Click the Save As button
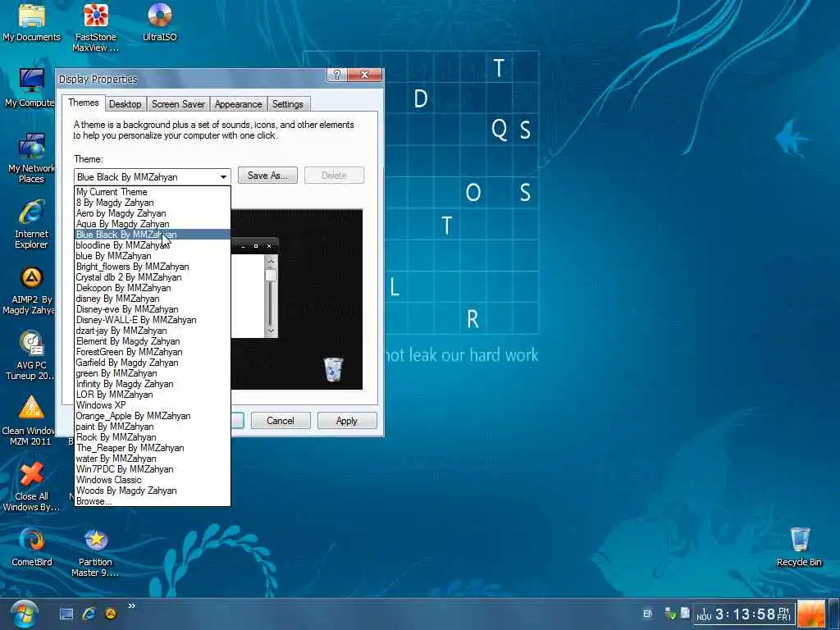The height and width of the screenshot is (630, 840). click(267, 176)
